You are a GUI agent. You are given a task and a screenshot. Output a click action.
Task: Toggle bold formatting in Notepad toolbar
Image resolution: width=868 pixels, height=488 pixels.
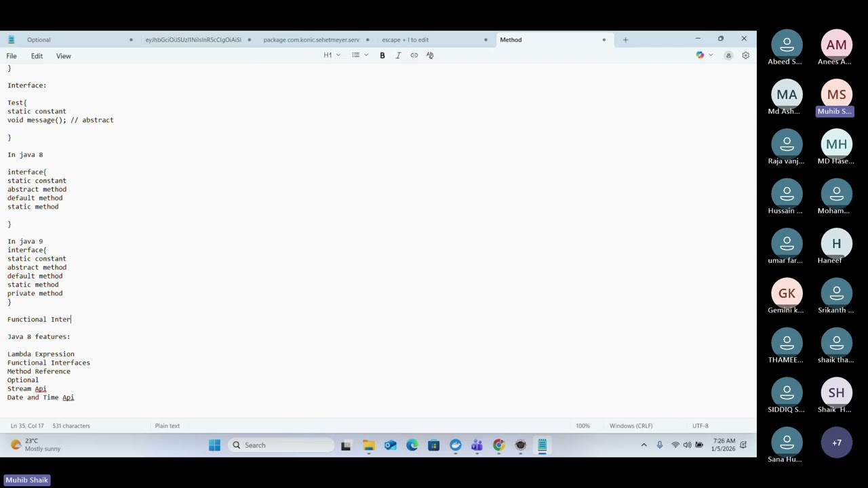(382, 56)
